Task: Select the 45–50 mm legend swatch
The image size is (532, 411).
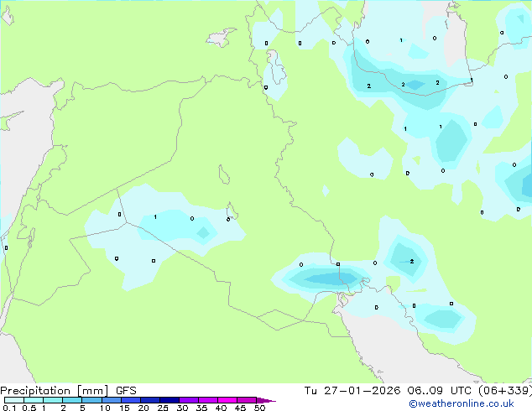Action: point(247,400)
